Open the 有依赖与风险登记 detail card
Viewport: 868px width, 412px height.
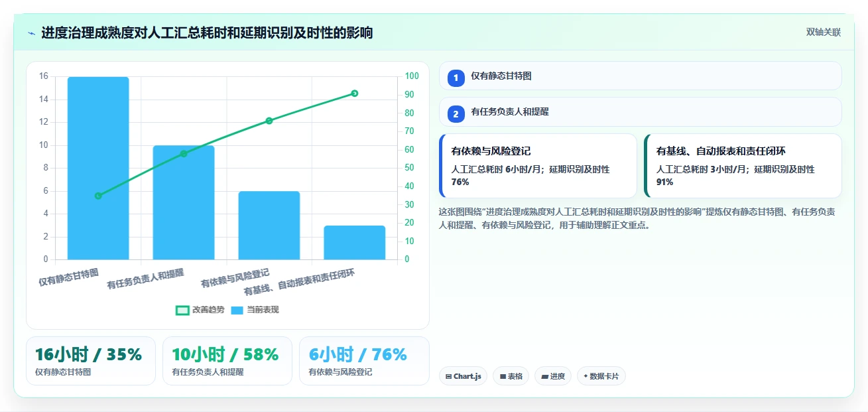[x=538, y=166]
